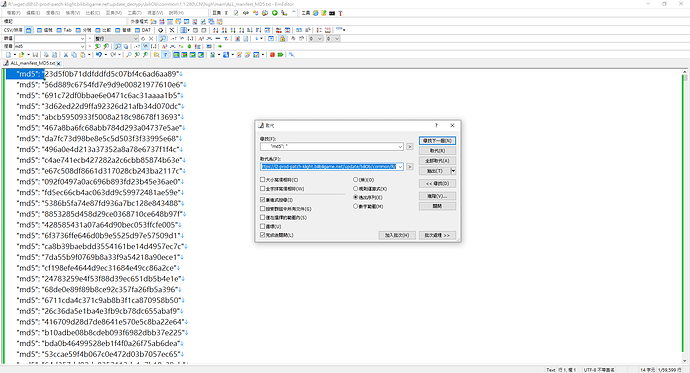Click the scissors Cut icon

point(66,55)
